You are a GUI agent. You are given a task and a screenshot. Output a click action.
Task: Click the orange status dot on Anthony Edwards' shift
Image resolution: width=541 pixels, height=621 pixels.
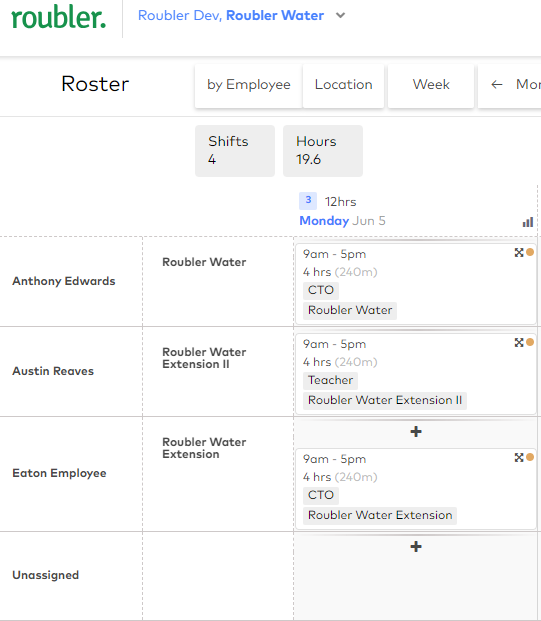(530, 253)
